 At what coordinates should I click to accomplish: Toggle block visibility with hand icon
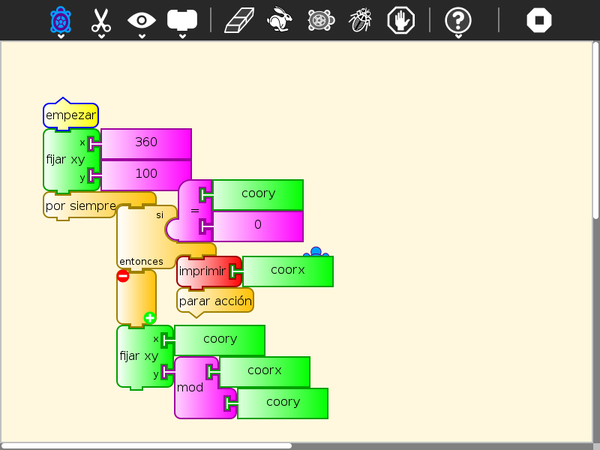click(x=401, y=20)
